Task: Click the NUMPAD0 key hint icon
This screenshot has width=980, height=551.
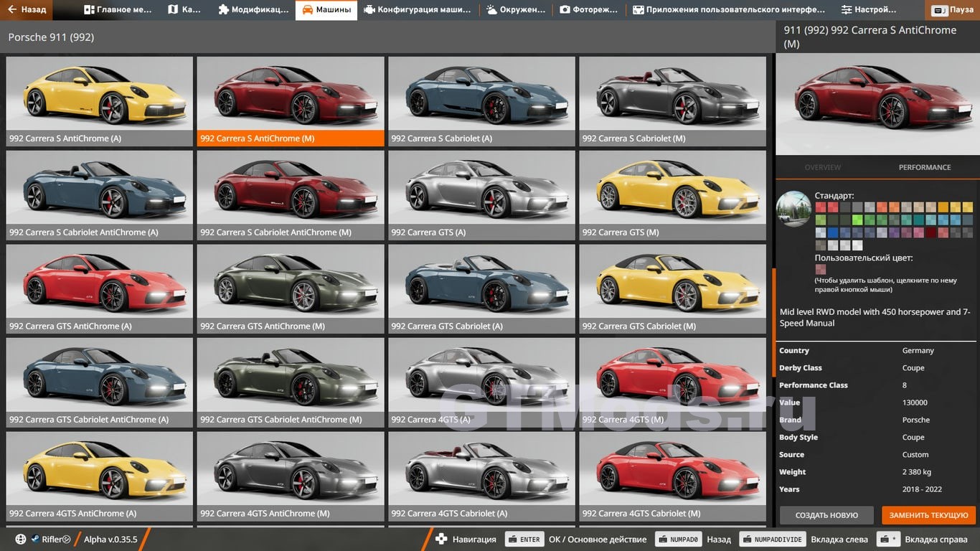Action: click(679, 540)
